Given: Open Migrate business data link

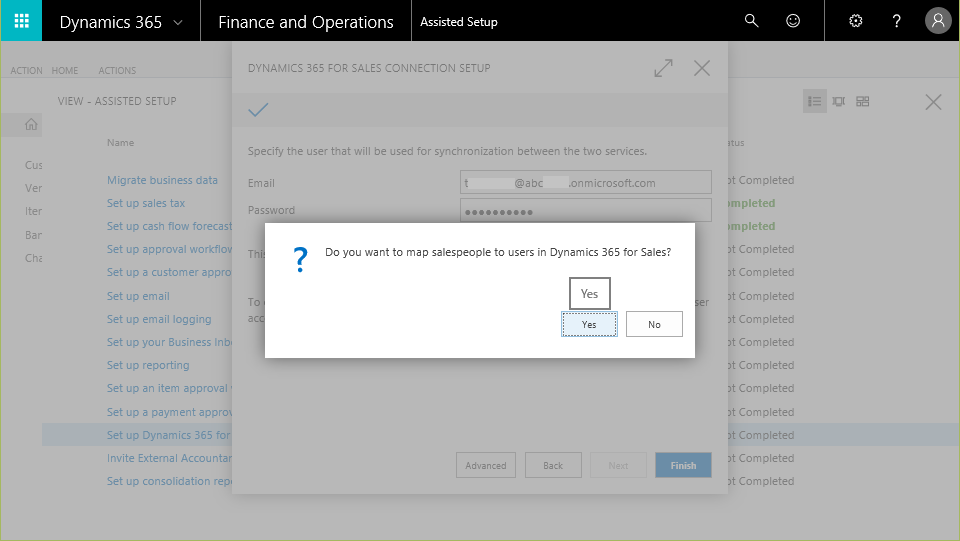Looking at the screenshot, I should coord(162,180).
